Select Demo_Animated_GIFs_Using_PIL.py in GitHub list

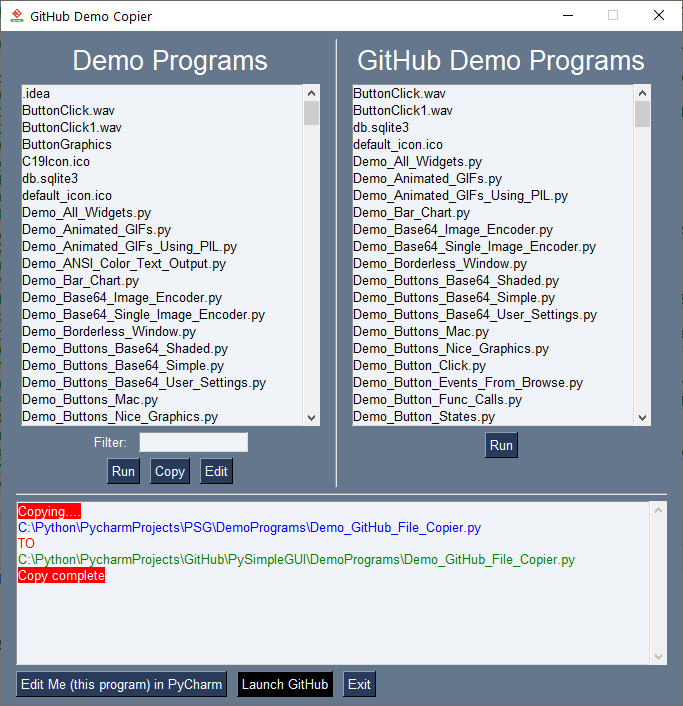point(493,196)
